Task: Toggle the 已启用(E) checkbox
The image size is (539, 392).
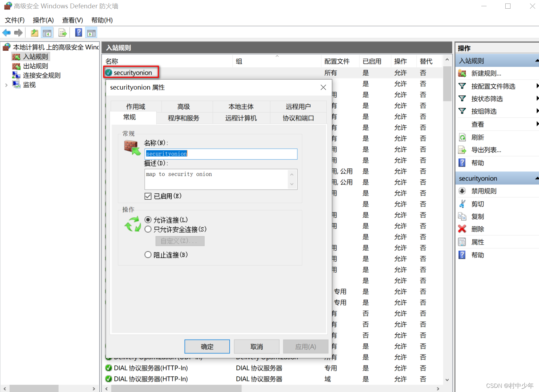Action: point(148,196)
